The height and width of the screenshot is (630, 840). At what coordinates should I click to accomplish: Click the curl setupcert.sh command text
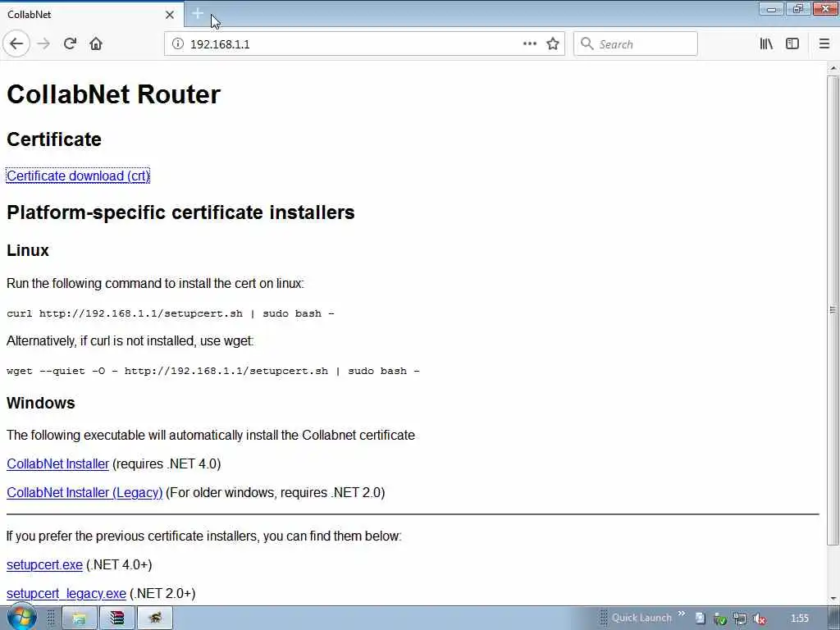click(171, 313)
